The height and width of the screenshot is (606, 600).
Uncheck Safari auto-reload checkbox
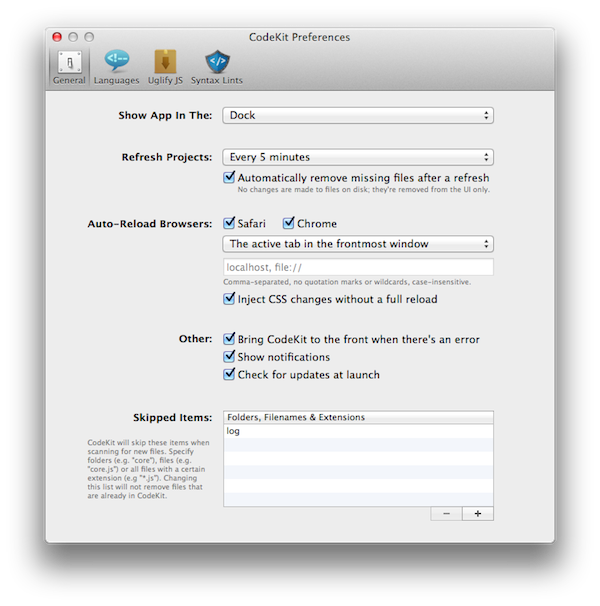coord(229,223)
